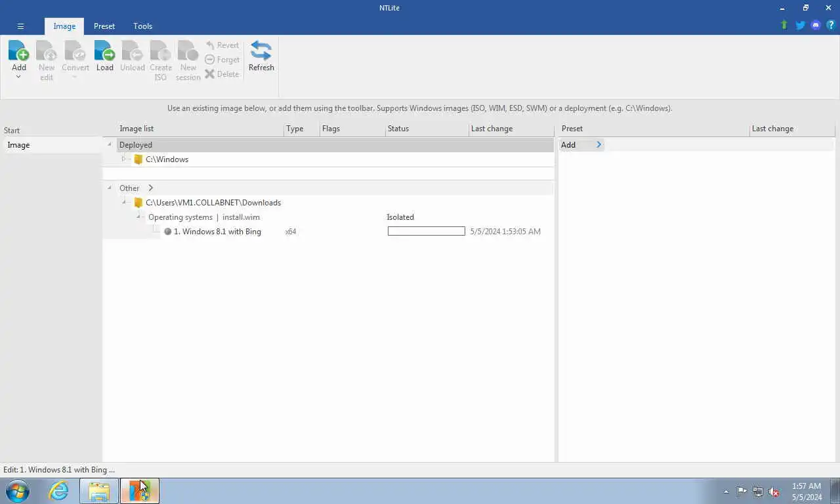This screenshot has width=840, height=504.
Task: Open the chevron beside preset Add
Action: (598, 145)
